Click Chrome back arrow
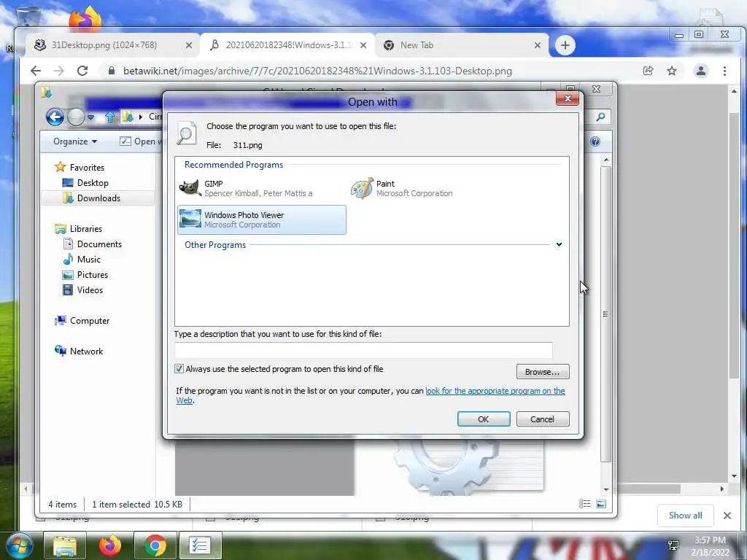The height and width of the screenshot is (560, 747). (x=36, y=71)
